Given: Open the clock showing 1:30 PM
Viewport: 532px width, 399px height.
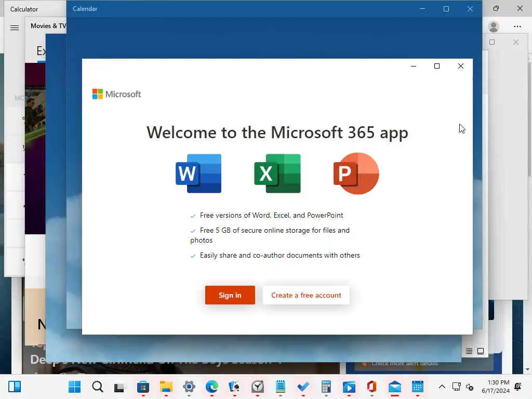Looking at the screenshot, I should point(495,387).
